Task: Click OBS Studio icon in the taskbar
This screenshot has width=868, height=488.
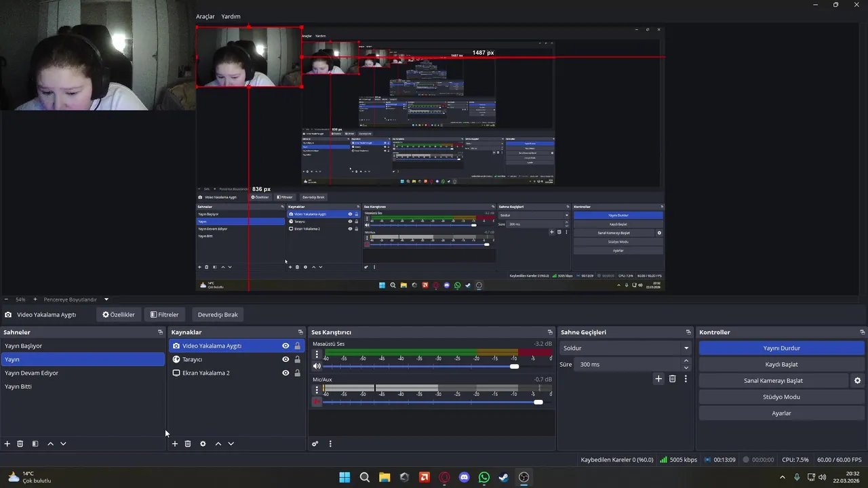Action: pyautogui.click(x=524, y=477)
